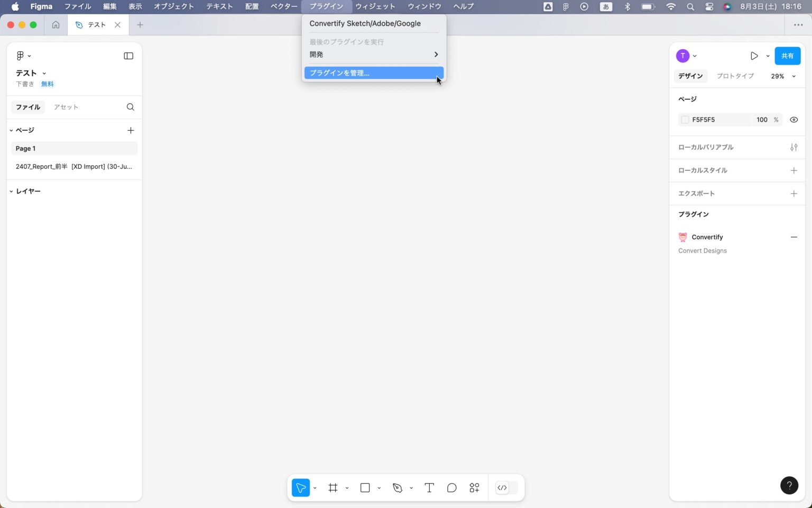The width and height of the screenshot is (812, 508).
Task: Open the 29% zoom dropdown
Action: point(783,76)
